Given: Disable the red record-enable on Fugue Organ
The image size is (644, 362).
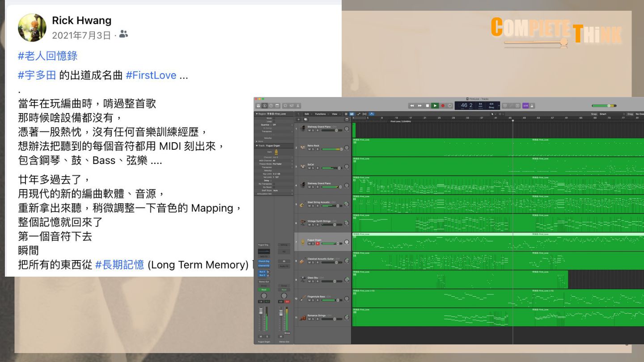Looking at the screenshot, I should coord(318,244).
